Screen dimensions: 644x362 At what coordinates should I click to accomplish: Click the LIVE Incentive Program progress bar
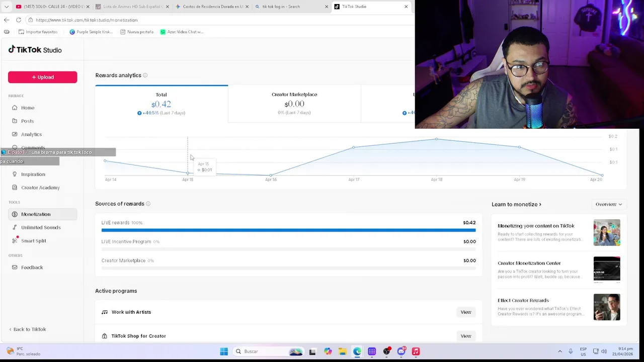click(x=288, y=249)
